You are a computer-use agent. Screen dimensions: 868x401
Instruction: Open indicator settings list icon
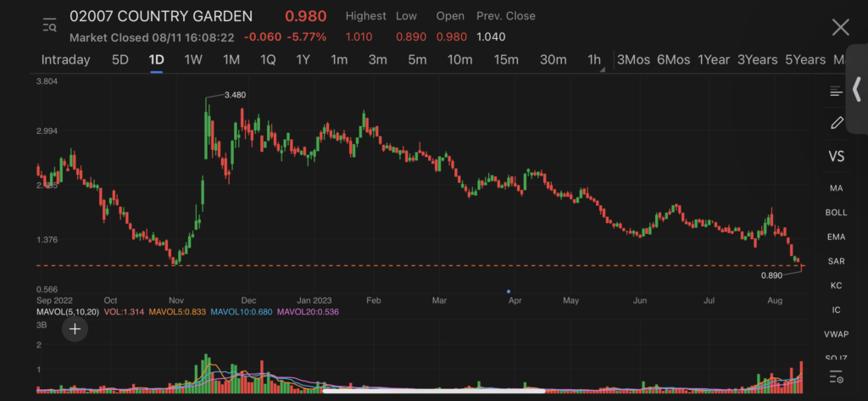pyautogui.click(x=836, y=376)
